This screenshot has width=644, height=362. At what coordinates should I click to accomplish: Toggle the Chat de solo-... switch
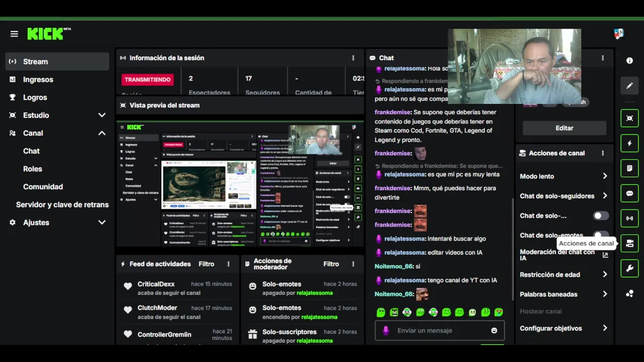(601, 216)
